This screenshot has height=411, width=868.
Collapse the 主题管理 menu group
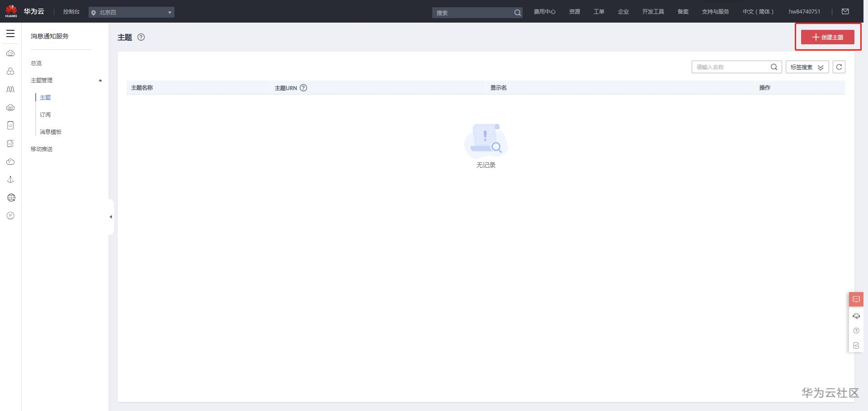coord(100,80)
